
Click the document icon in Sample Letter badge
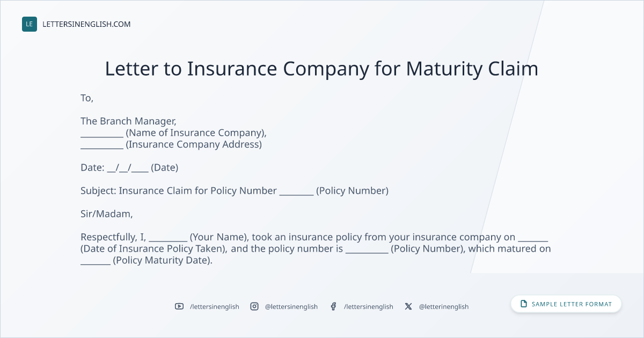pos(524,304)
